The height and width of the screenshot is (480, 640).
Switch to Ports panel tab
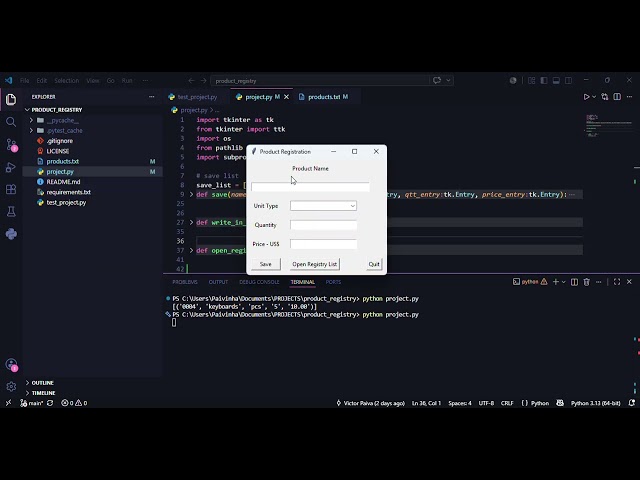click(333, 282)
